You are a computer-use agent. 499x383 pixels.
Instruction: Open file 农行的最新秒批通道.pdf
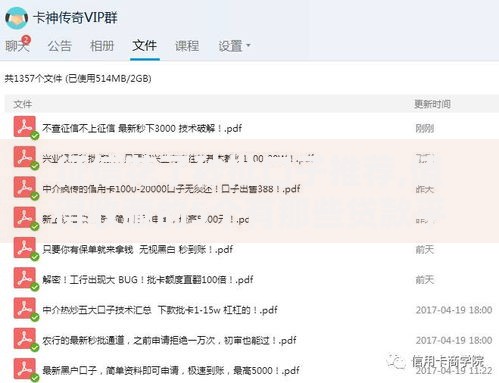(169, 340)
